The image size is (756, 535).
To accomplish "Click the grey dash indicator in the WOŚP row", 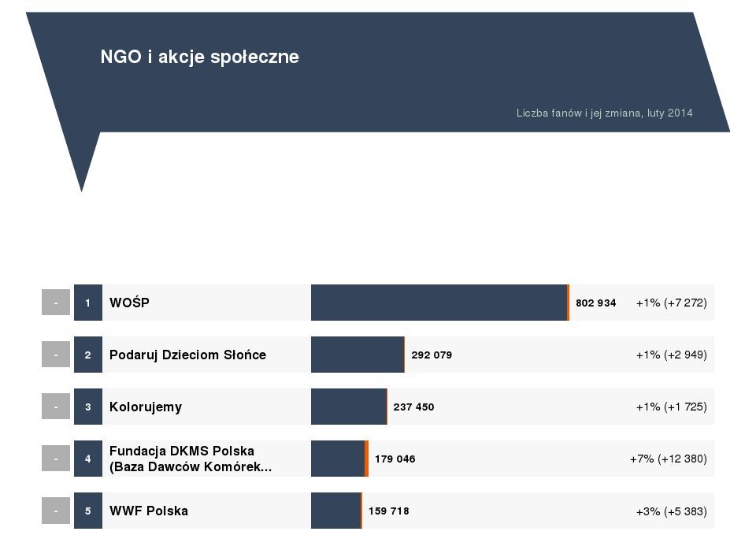I will (x=56, y=303).
